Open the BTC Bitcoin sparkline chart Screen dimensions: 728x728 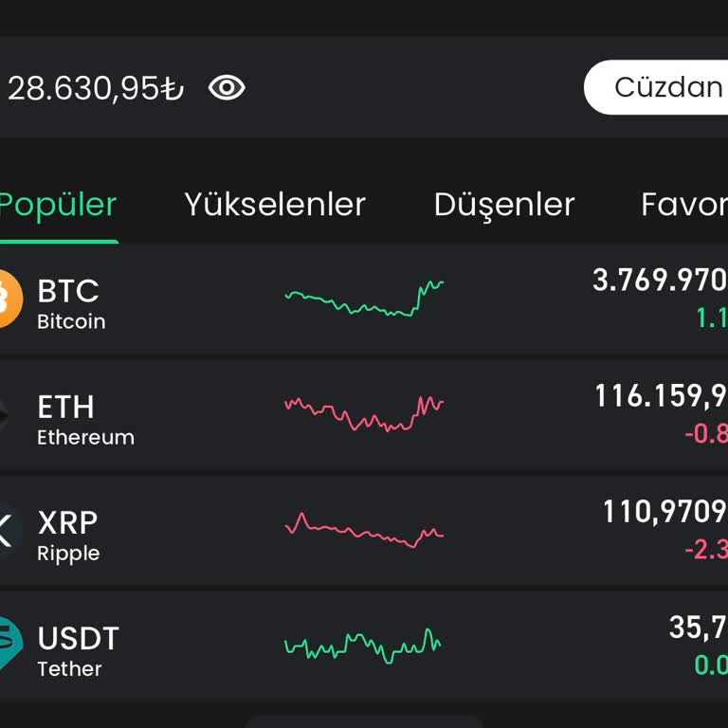pos(364,299)
